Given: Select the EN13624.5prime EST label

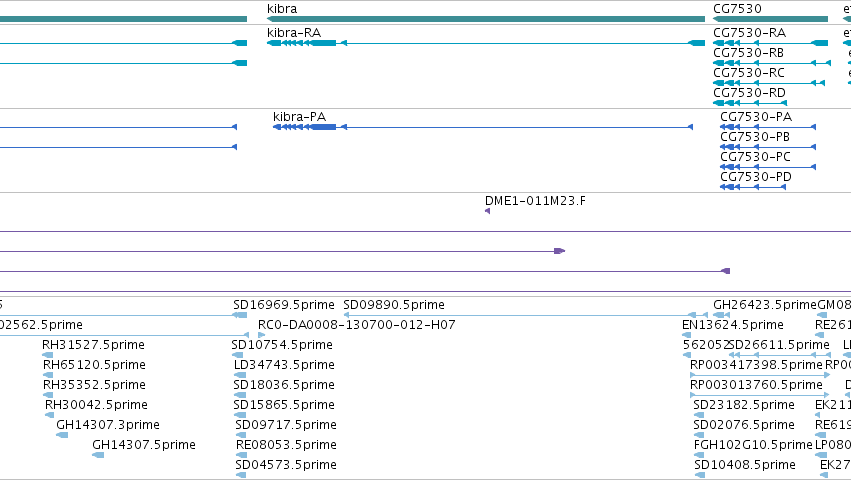Looking at the screenshot, I should coord(733,325).
